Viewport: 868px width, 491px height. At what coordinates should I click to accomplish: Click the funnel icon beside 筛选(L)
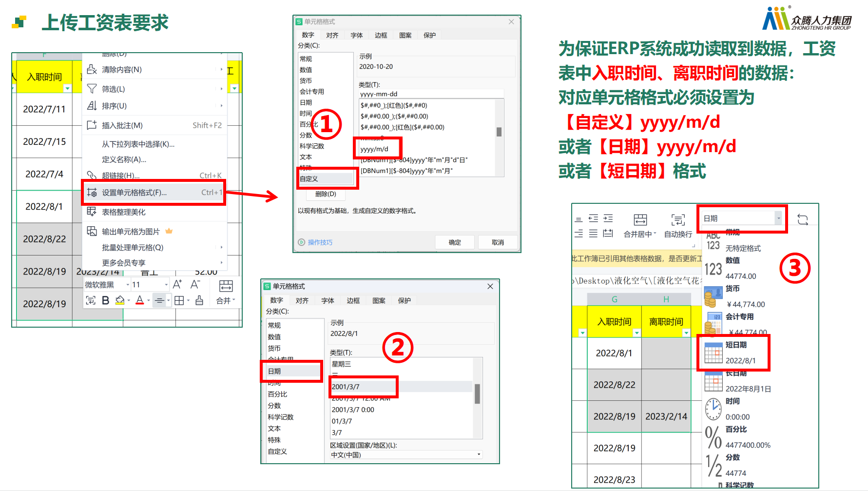[92, 89]
